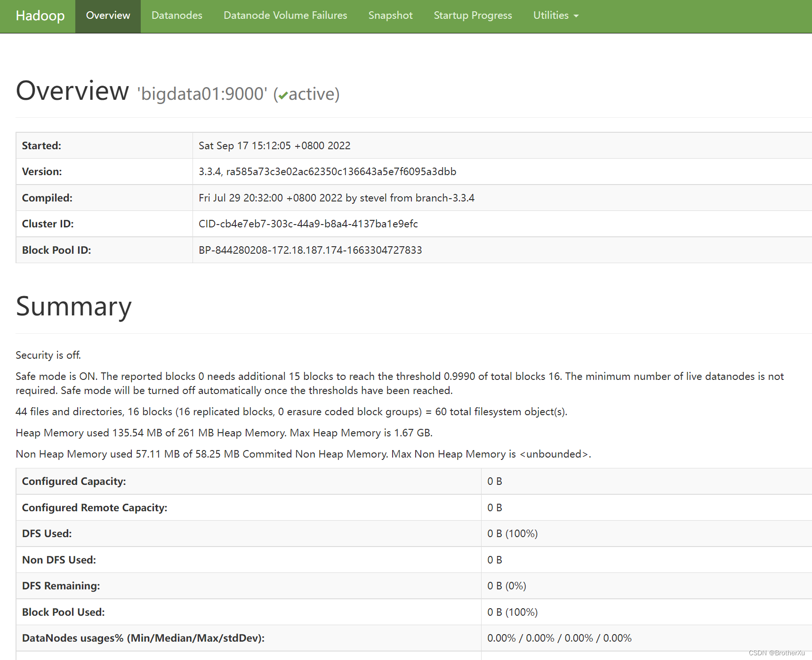Click the 'Compiled:' row label
Viewport: 812px width, 660px height.
(47, 198)
